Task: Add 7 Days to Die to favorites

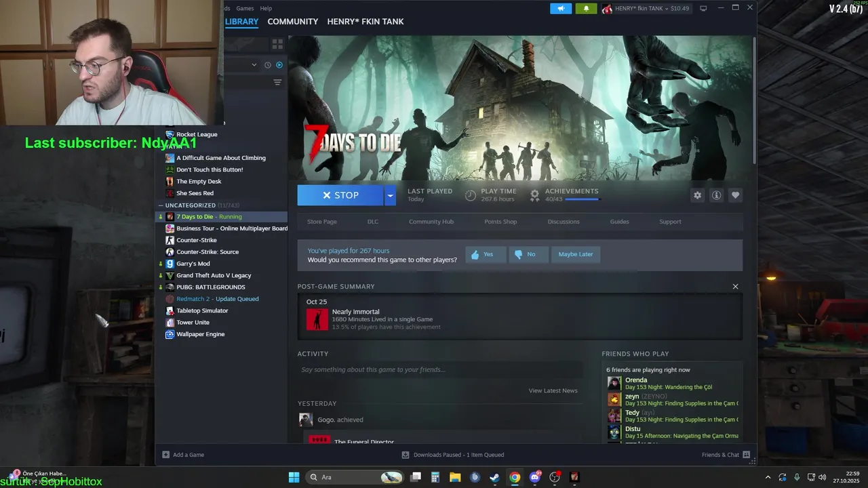Action: click(x=735, y=195)
